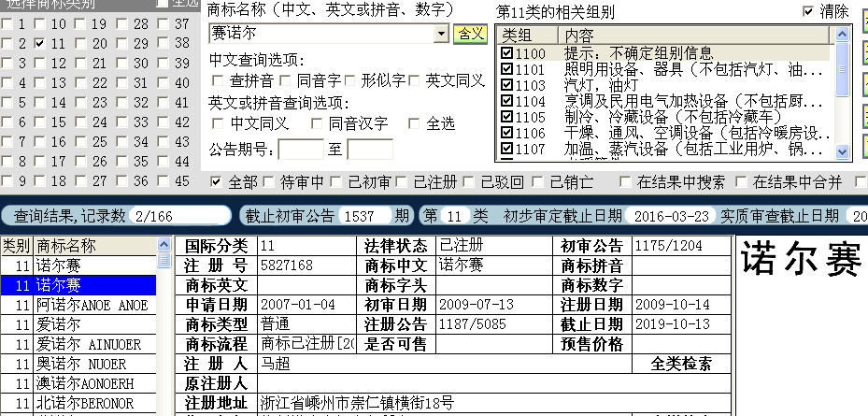Enable 同音汉字 option
Image resolution: width=868 pixels, height=416 pixels.
[316, 123]
